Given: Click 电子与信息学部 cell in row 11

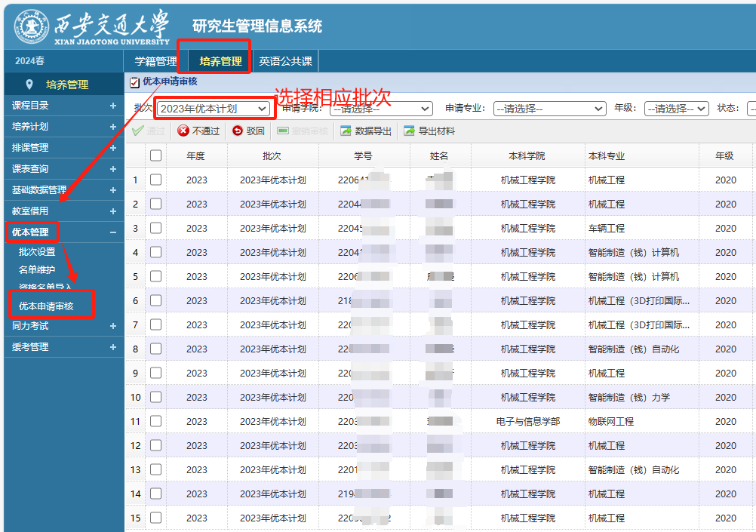Looking at the screenshot, I should pyautogui.click(x=528, y=422).
